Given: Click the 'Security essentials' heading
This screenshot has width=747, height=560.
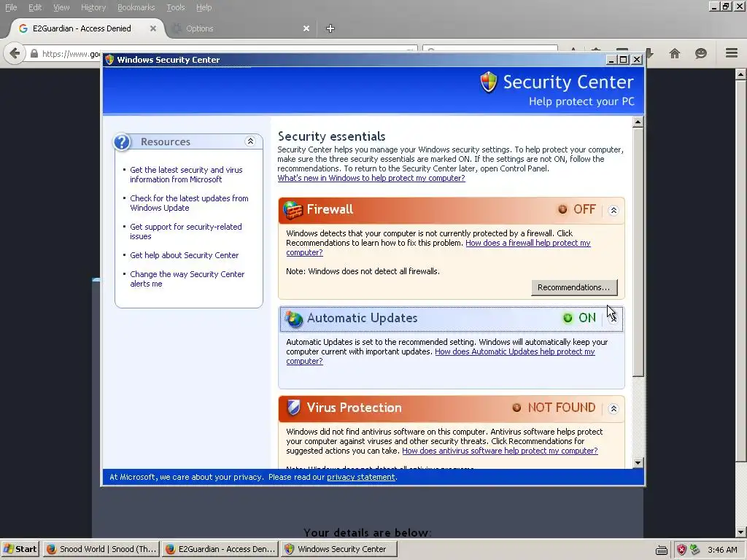Looking at the screenshot, I should click(332, 136).
